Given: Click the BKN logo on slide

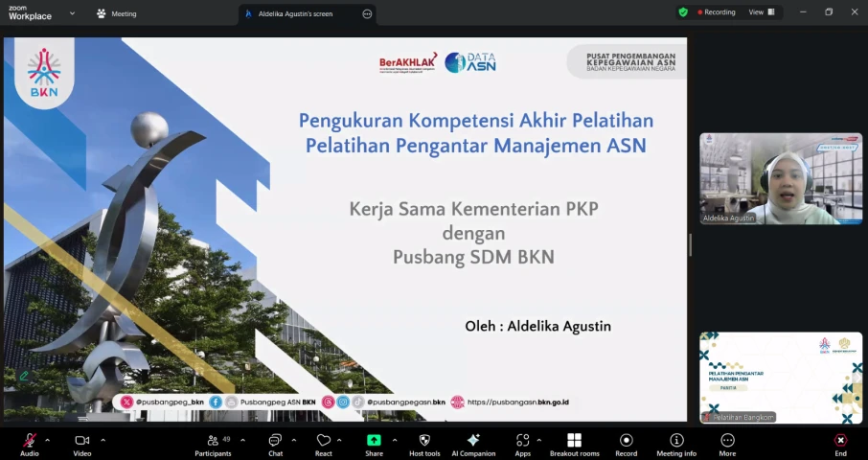Looking at the screenshot, I should point(44,72).
